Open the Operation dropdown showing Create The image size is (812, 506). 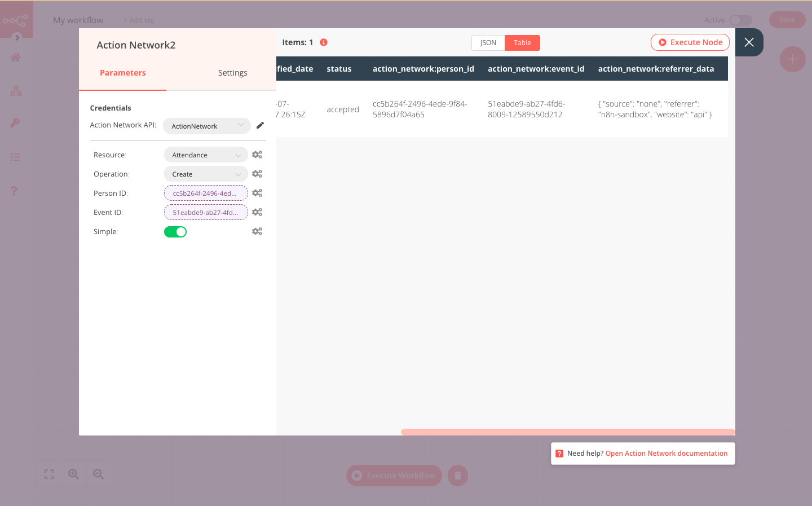click(205, 173)
